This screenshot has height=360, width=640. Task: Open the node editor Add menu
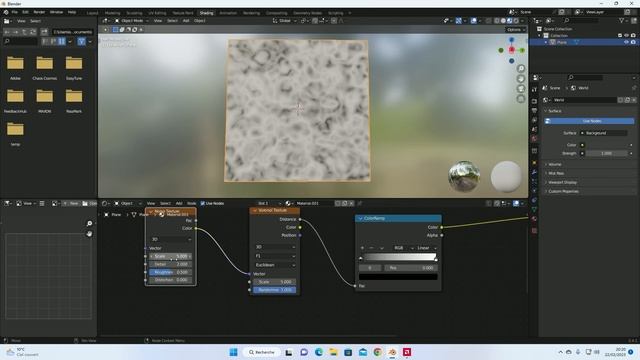pyautogui.click(x=179, y=203)
